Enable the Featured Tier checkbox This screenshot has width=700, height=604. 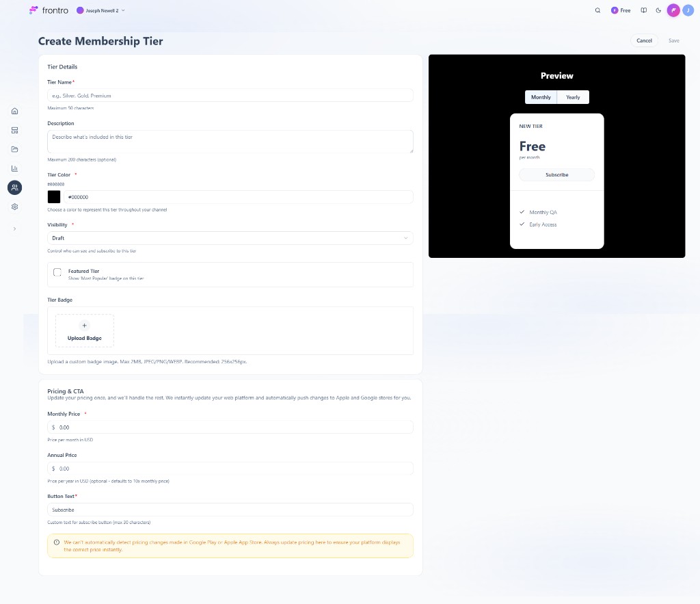pyautogui.click(x=57, y=272)
